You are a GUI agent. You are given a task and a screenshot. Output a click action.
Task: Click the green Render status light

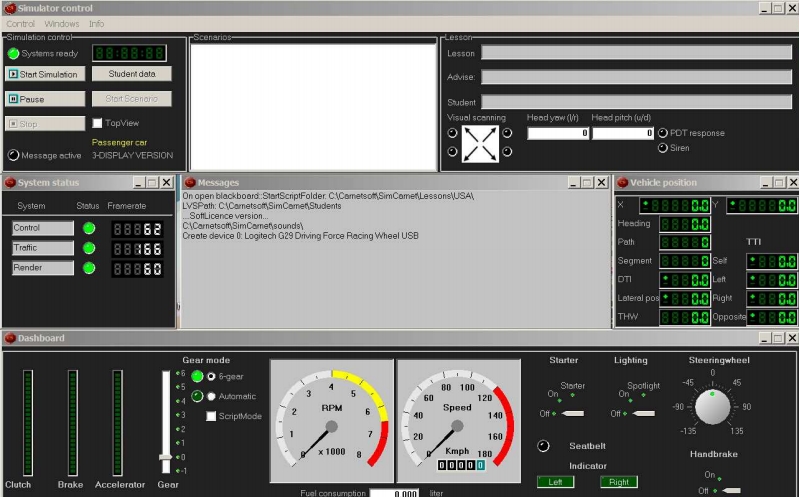(x=89, y=268)
